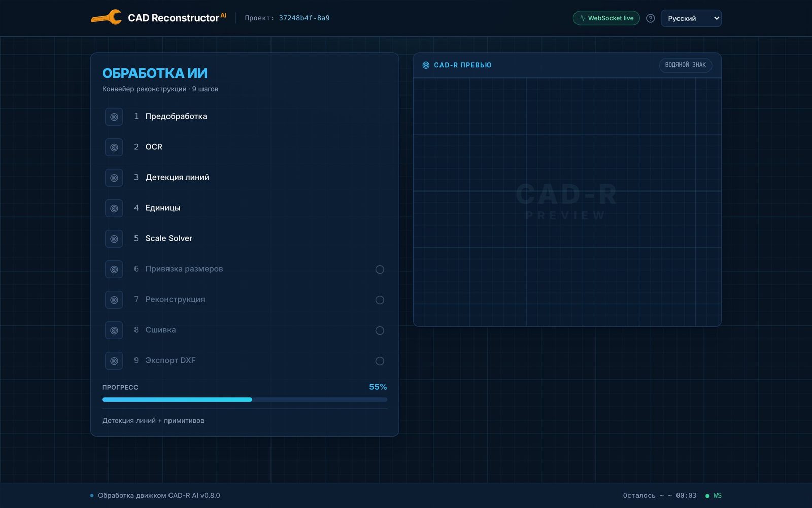Click the Единицы step icon
The height and width of the screenshot is (508, 812).
tap(114, 208)
